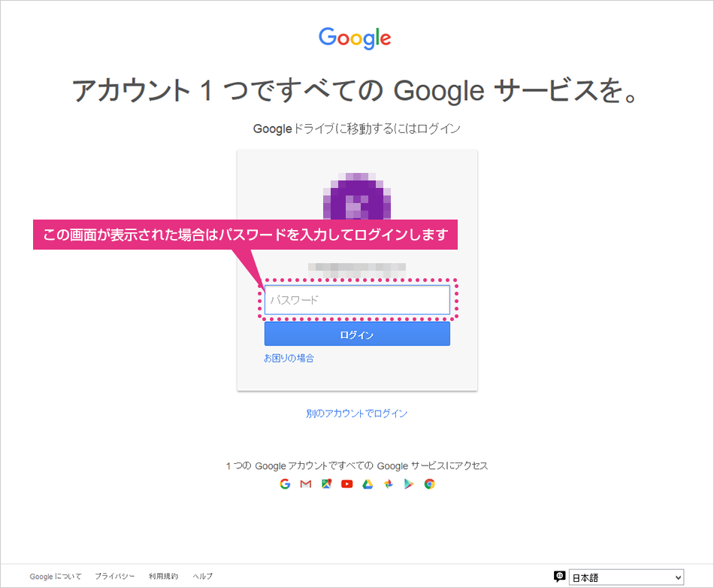Click 別のアカウントでログイン link

tap(356, 413)
